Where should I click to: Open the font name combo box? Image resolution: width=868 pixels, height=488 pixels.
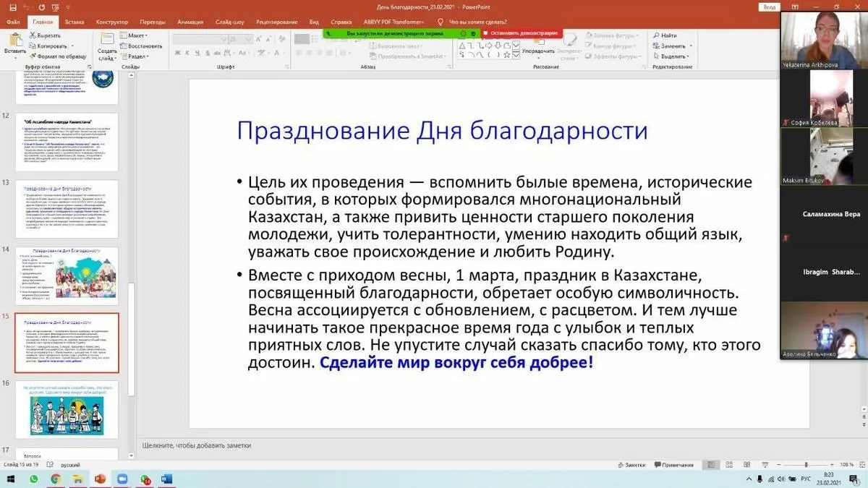point(199,39)
